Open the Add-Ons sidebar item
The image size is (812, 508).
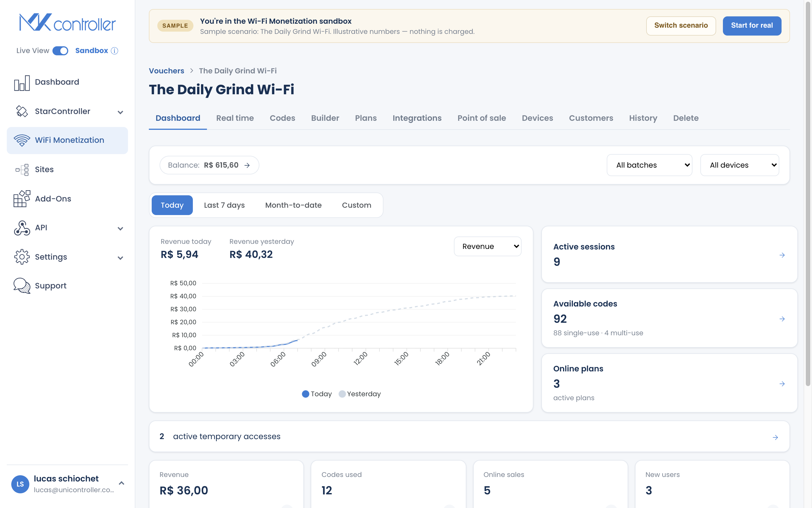[67, 199]
